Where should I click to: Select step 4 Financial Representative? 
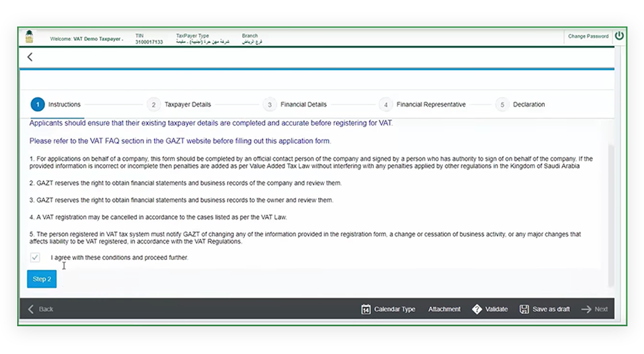(385, 105)
